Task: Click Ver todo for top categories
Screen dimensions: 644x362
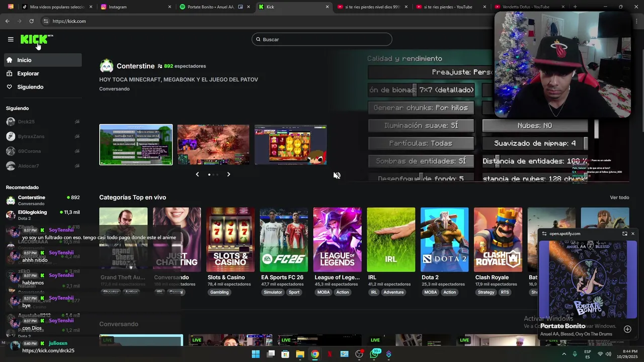Action: click(619, 198)
